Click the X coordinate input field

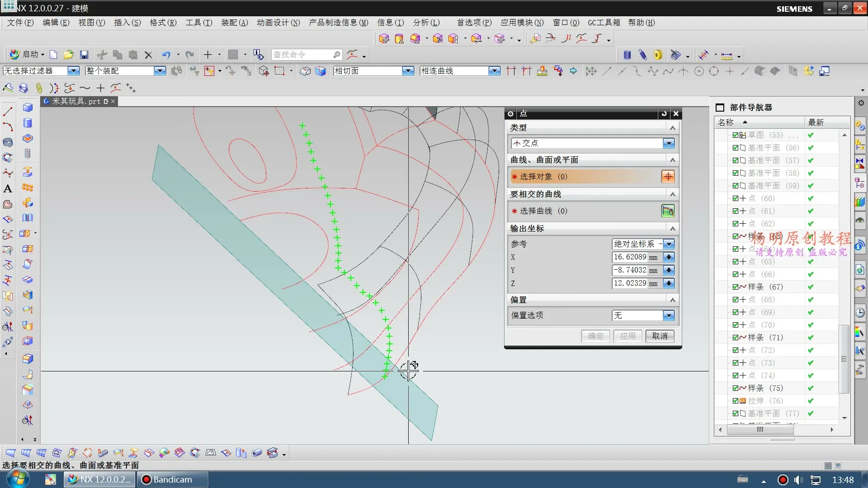(630, 257)
